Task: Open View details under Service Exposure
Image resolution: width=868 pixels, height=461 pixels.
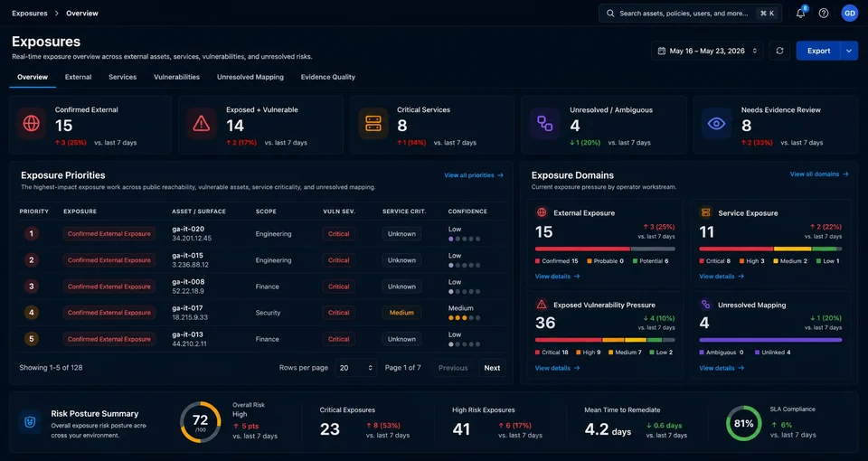Action: pos(722,277)
